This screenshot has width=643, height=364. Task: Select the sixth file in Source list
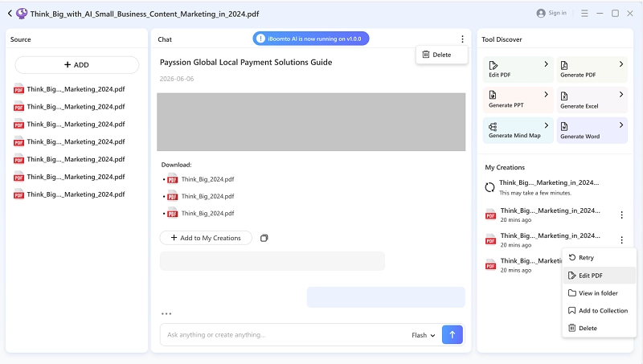point(69,177)
